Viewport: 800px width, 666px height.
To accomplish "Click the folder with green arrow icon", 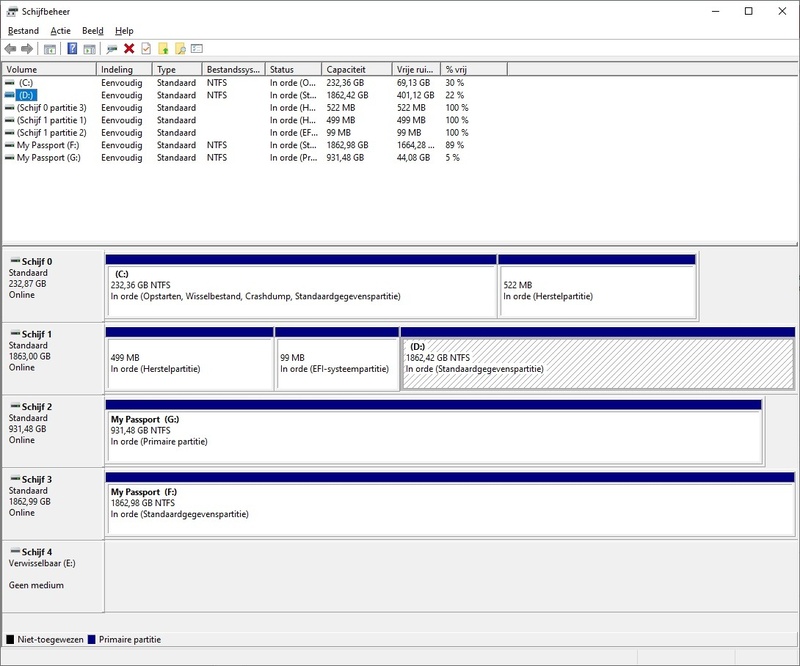I will click(x=163, y=48).
